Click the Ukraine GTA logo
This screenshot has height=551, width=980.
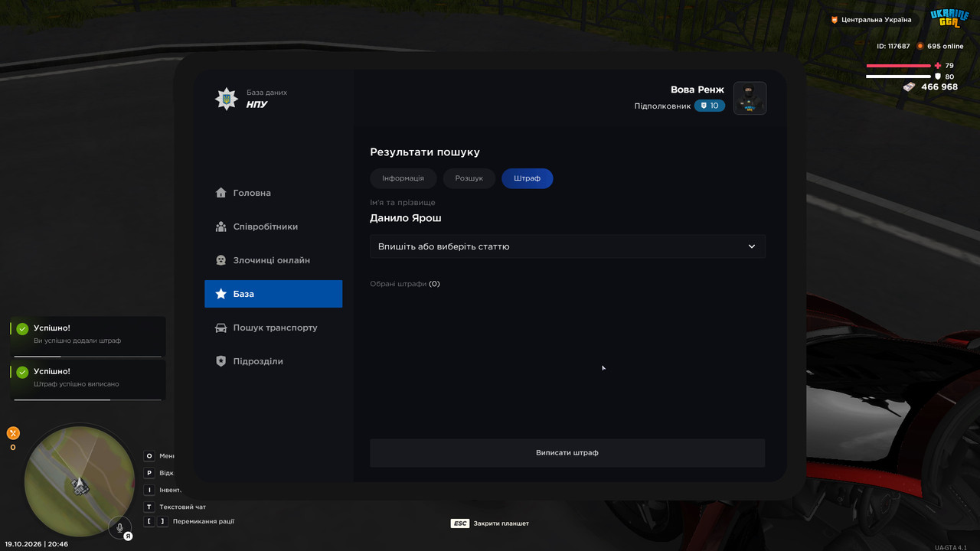click(x=949, y=18)
